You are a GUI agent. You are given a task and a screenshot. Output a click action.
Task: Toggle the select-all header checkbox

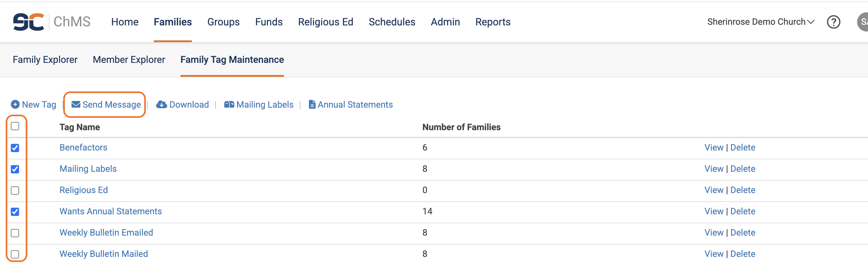[x=15, y=126]
